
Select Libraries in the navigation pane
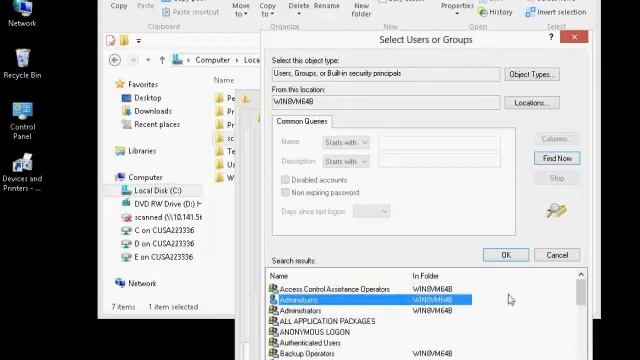click(x=136, y=151)
